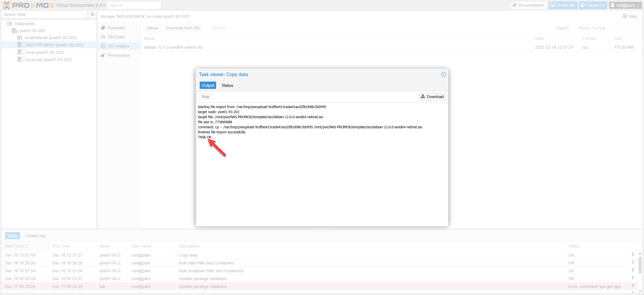
Task: Switch to the Status tab
Action: tap(227, 85)
